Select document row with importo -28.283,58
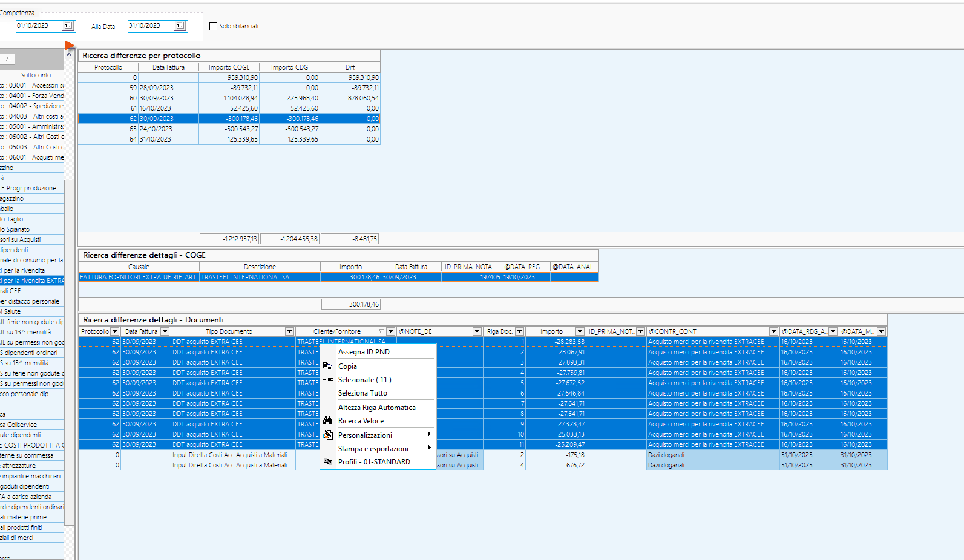The height and width of the screenshot is (560, 964). tap(483, 342)
